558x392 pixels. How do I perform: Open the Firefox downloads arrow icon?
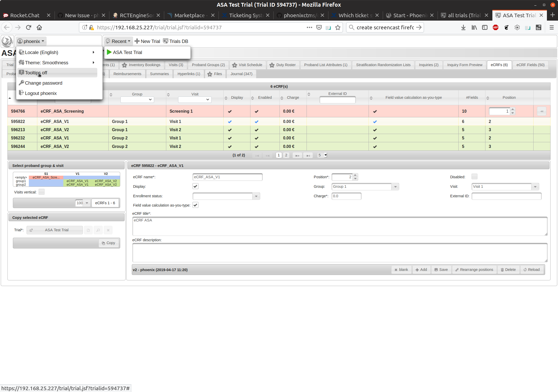tap(463, 28)
